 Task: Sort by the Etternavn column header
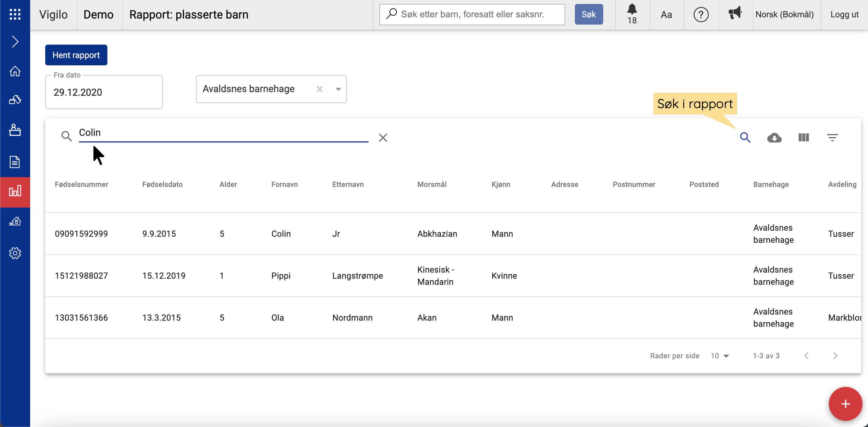(348, 184)
